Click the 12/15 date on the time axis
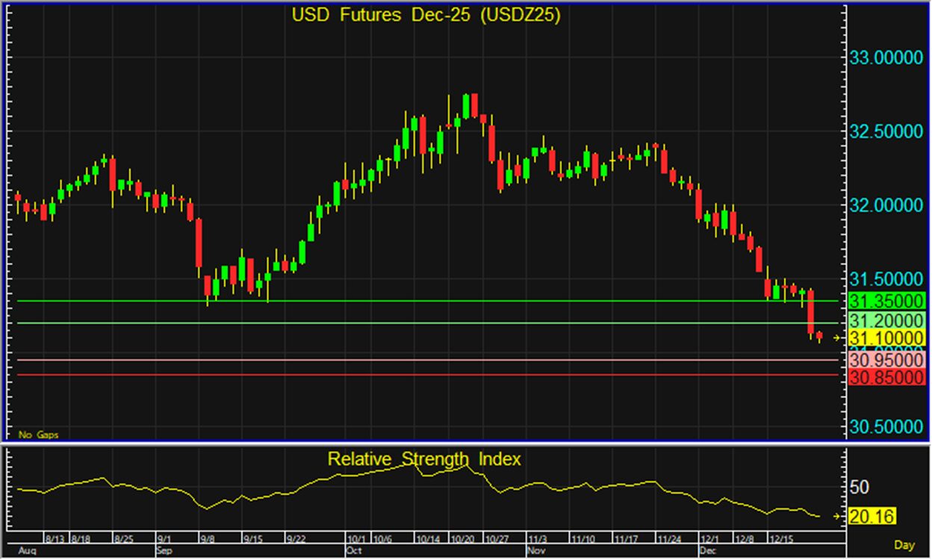The width and height of the screenshot is (932, 560). point(780,538)
